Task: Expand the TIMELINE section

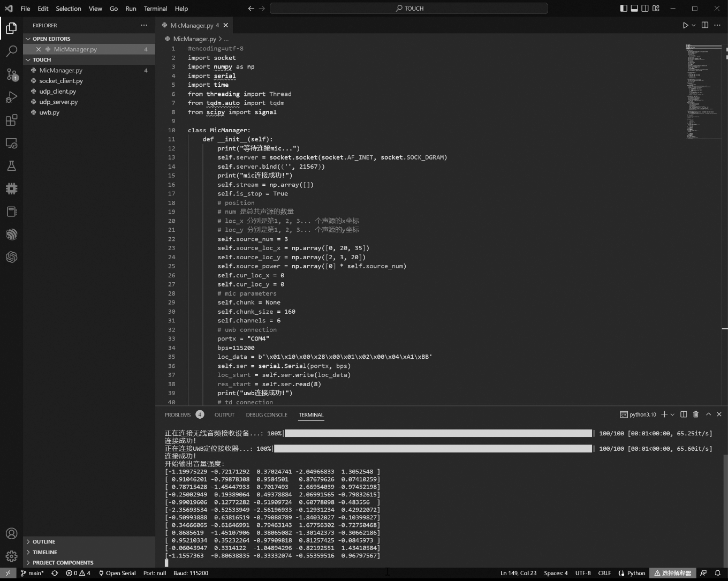Action: click(x=44, y=552)
